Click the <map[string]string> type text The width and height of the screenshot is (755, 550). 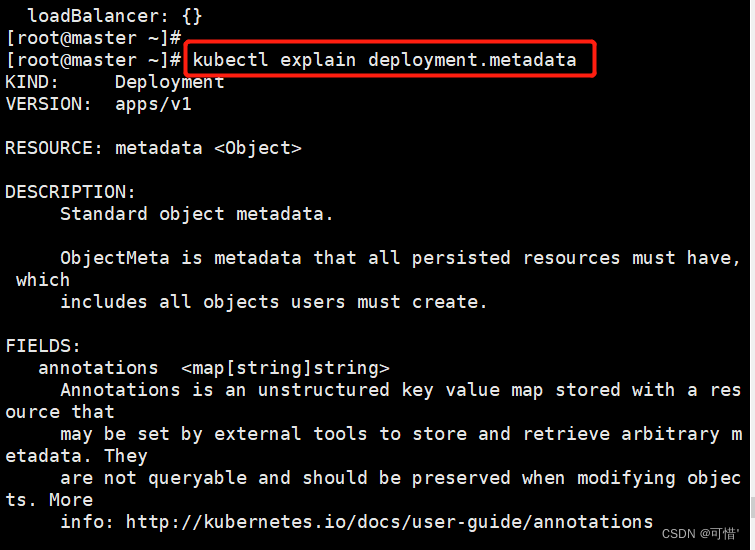tap(285, 368)
